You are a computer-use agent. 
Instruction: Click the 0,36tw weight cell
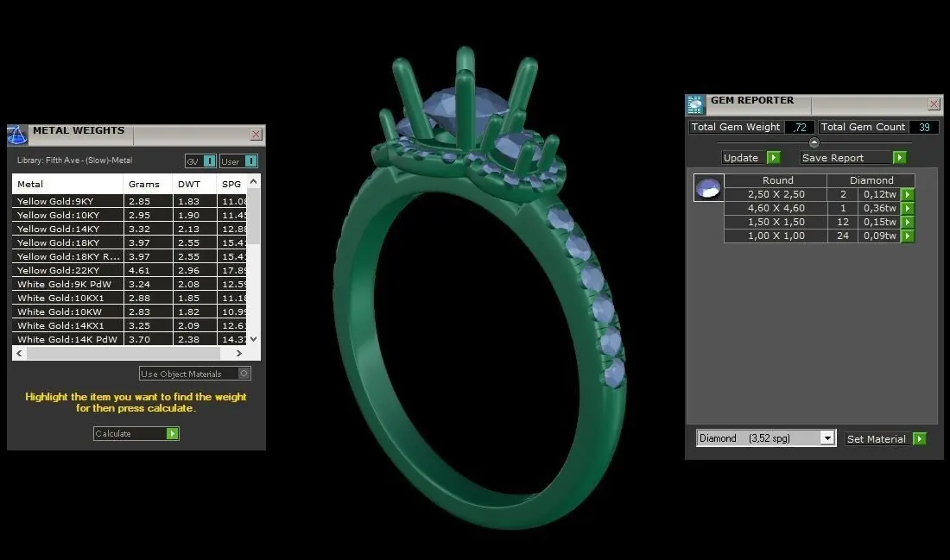(x=880, y=208)
